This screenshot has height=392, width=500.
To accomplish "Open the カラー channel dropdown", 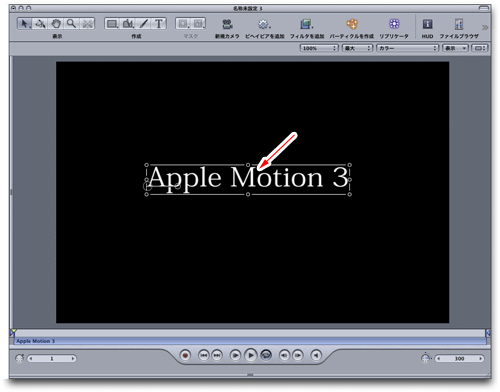I will [407, 48].
